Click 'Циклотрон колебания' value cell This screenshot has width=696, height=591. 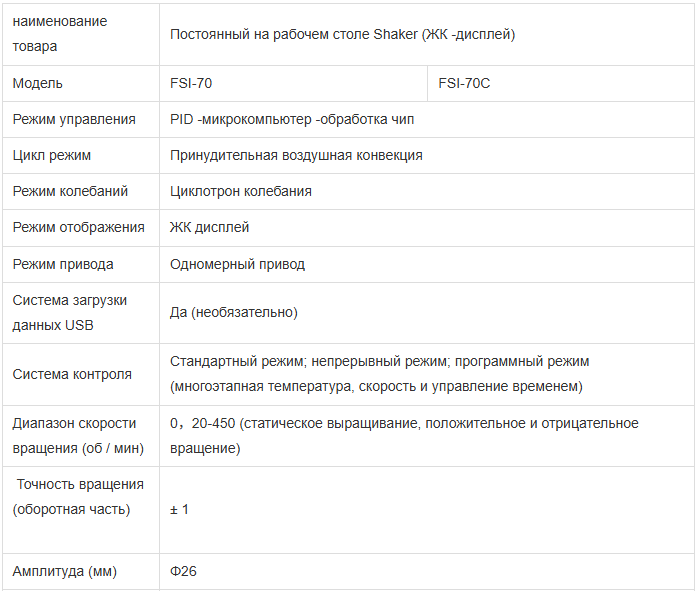click(427, 191)
